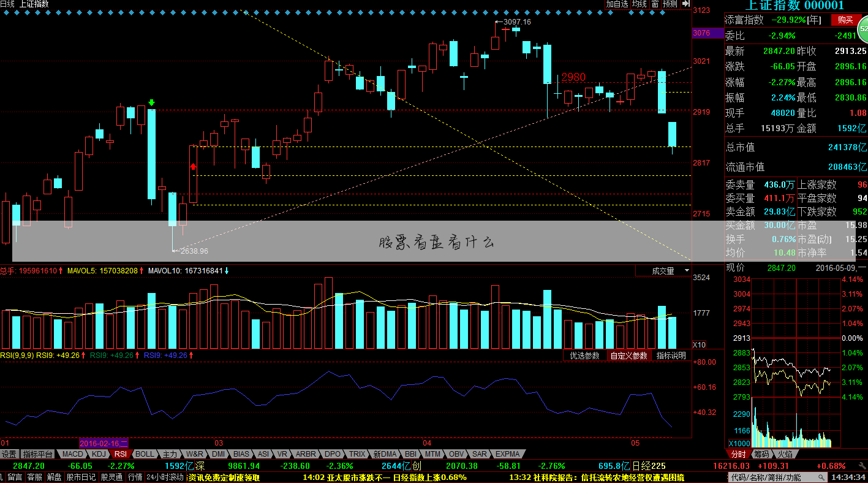Viewport: 868px width, 483px height.
Task: Click the green 52 badge circle
Action: 864,28
